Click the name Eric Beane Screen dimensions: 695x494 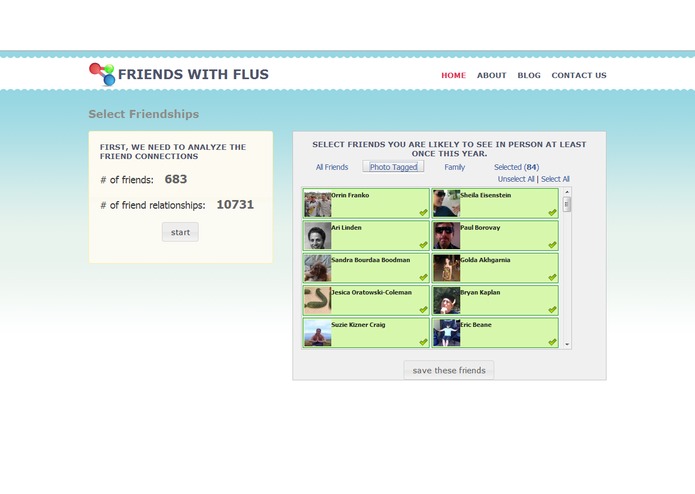476,324
